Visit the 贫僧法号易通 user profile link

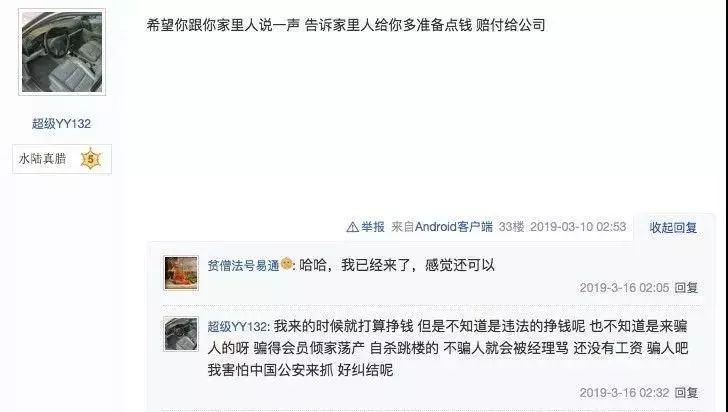tap(243, 265)
